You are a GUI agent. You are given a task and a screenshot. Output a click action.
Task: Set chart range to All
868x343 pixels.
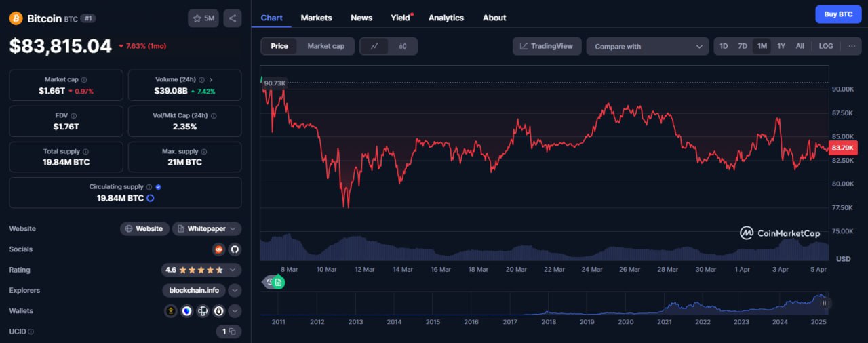tap(800, 46)
